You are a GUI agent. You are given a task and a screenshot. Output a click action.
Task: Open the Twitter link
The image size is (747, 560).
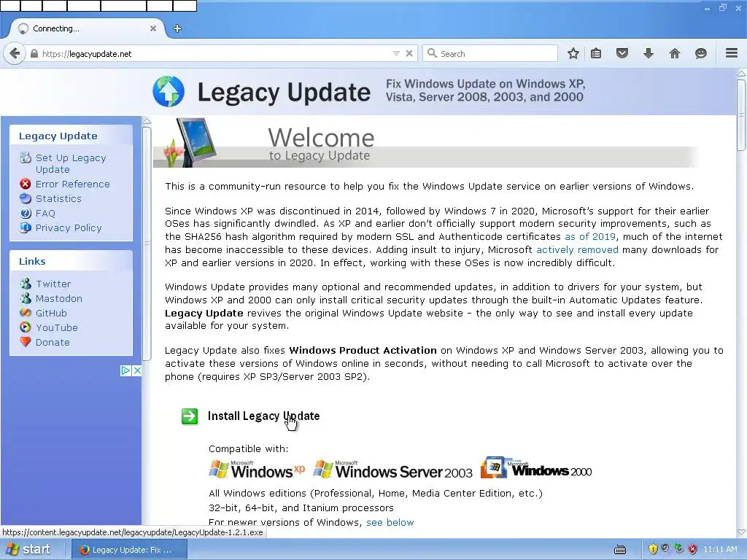[x=53, y=284]
